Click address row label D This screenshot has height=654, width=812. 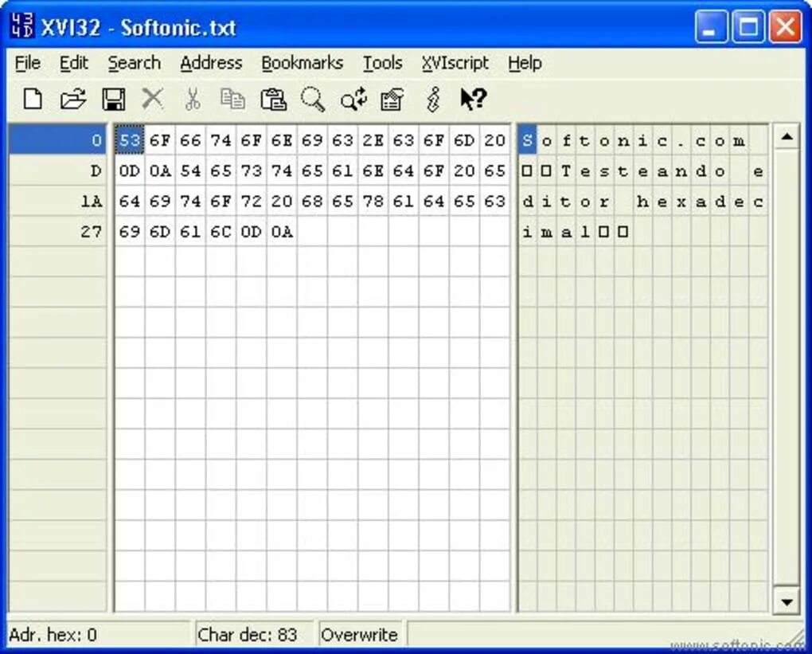57,170
